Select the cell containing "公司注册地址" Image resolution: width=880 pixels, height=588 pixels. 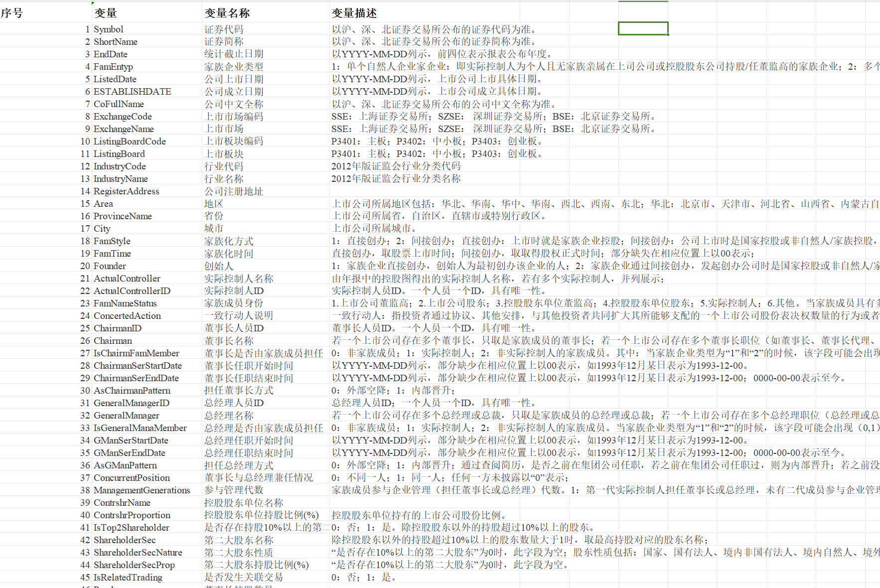click(234, 191)
